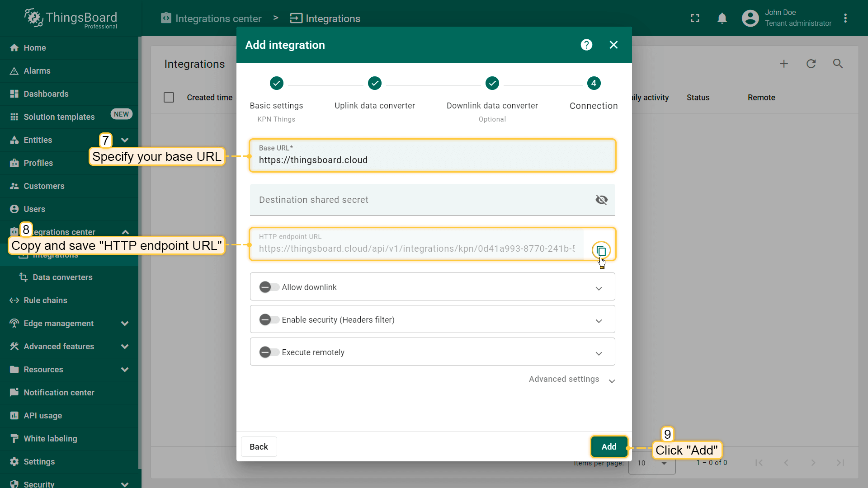Viewport: 868px width, 488px height.
Task: Open the search icon in Integrations table
Action: pos(838,64)
